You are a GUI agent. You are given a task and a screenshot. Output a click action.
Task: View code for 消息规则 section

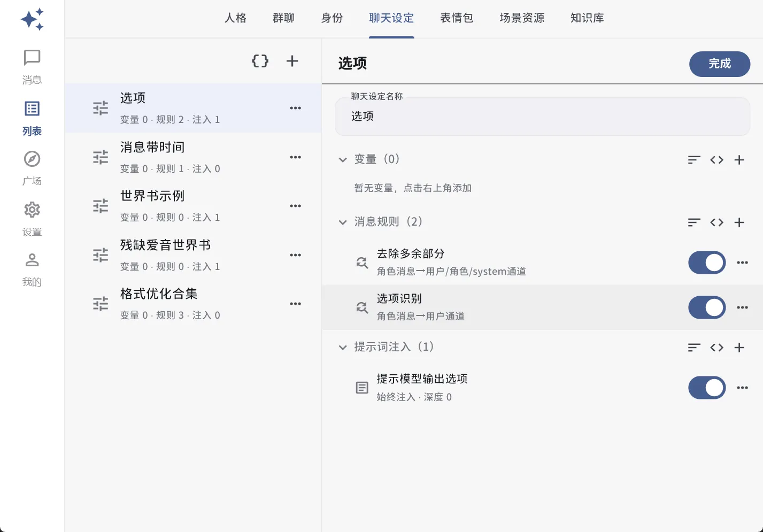(x=717, y=222)
